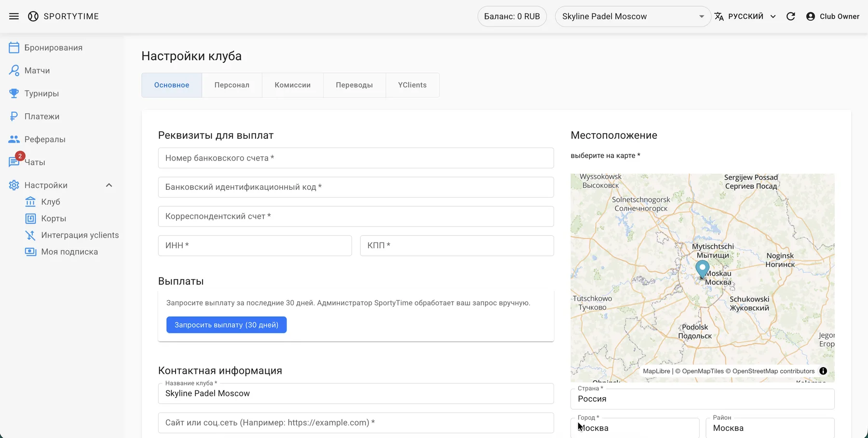Click the Номер банковского счета field
The image size is (868, 438).
[355, 158]
